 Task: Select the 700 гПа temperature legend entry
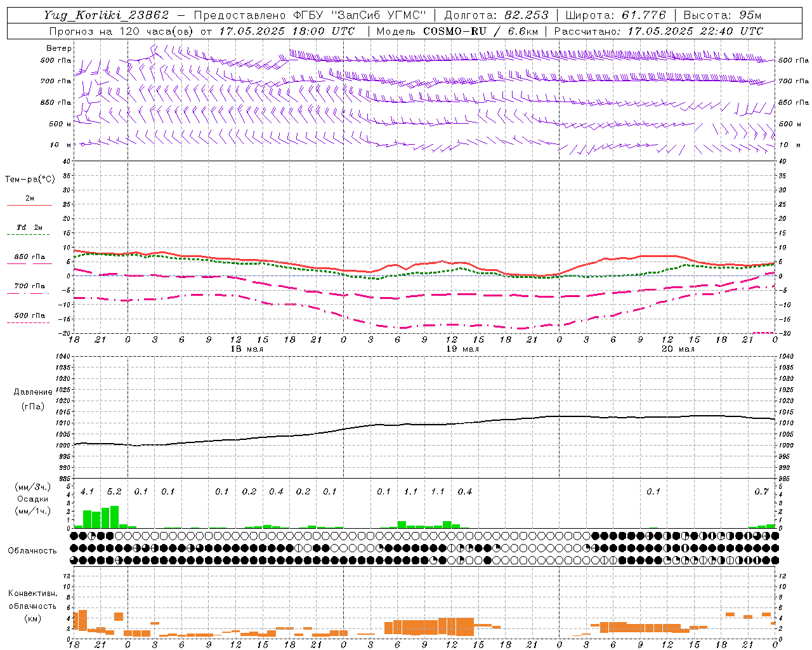coord(29,288)
